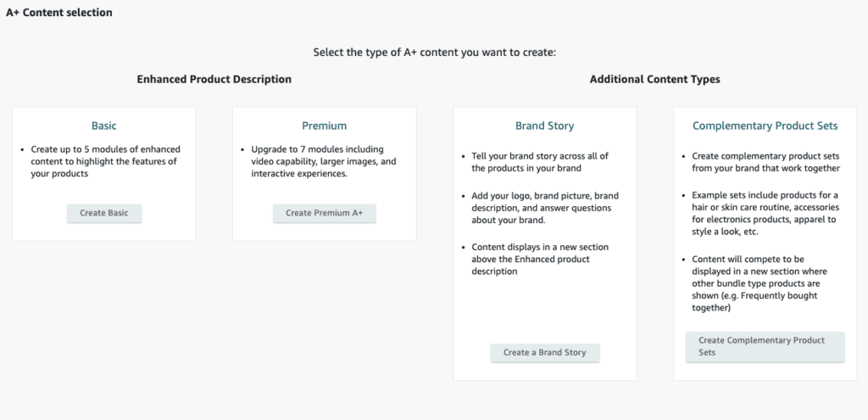Click the Complementary Product Sets heading

(x=765, y=126)
